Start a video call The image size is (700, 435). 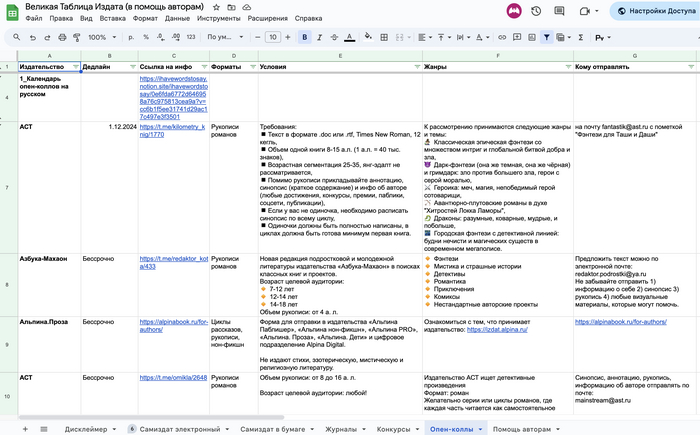585,11
